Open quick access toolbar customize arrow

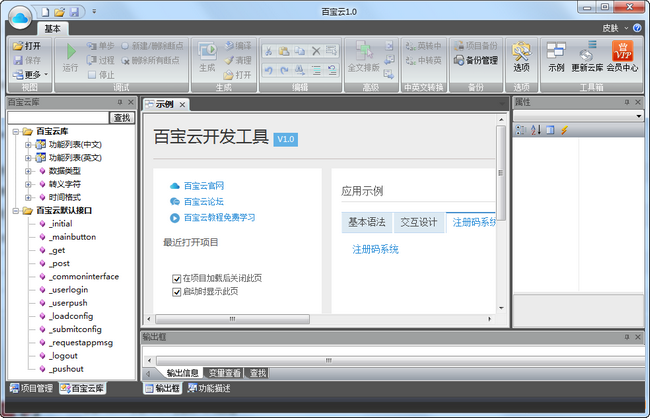(94, 12)
